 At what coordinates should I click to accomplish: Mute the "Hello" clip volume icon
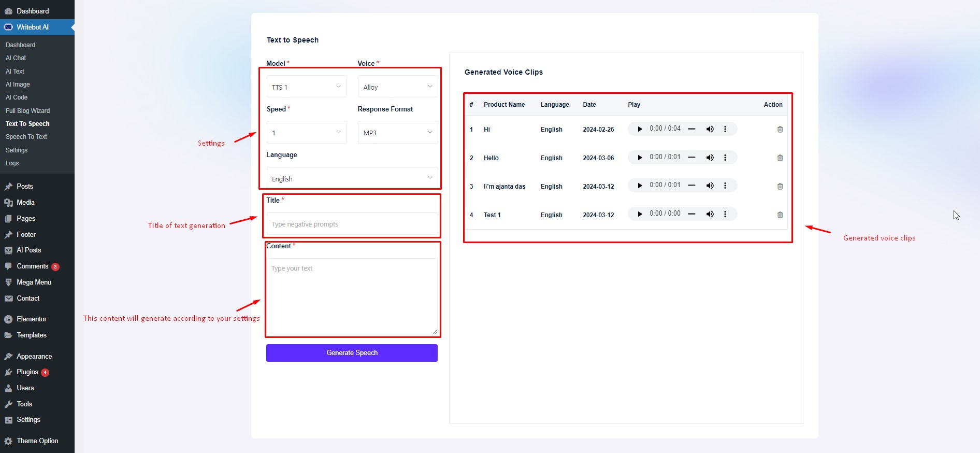[710, 158]
